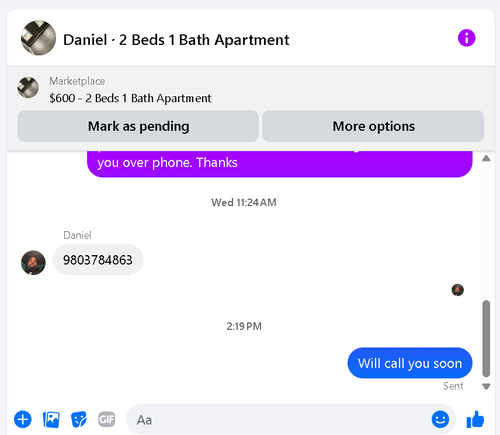The image size is (500, 435).
Task: Click the scrollbar down arrow
Action: coord(486,386)
